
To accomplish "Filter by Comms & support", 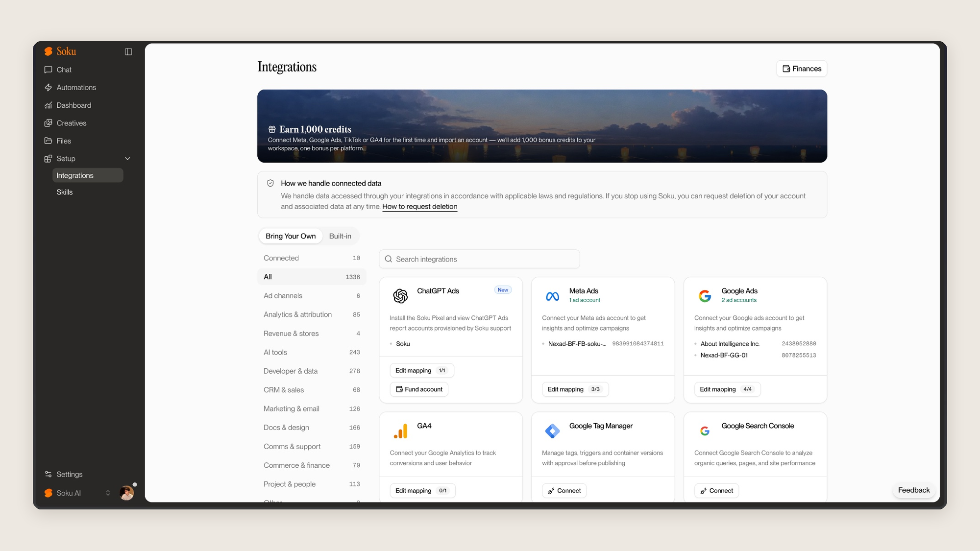I will [312, 447].
